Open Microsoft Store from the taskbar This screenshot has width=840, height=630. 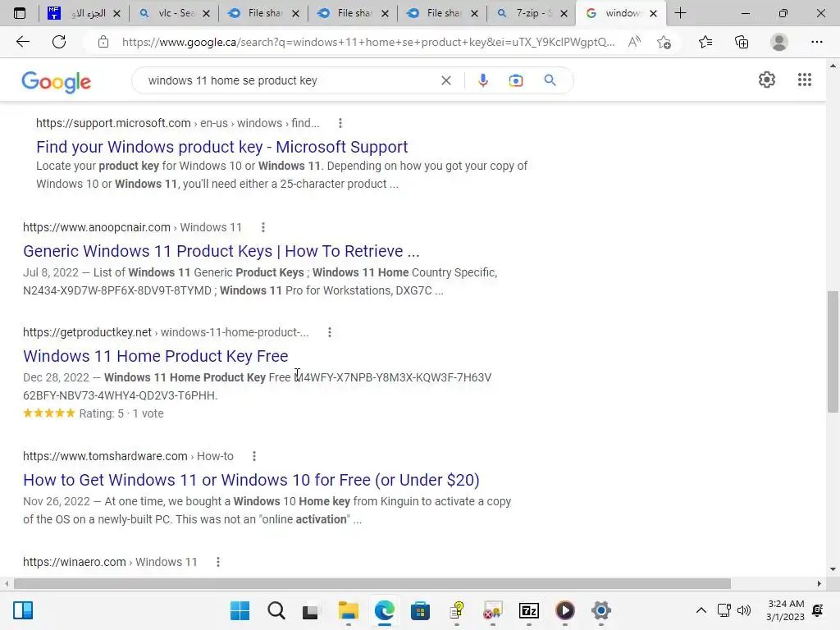(x=420, y=610)
